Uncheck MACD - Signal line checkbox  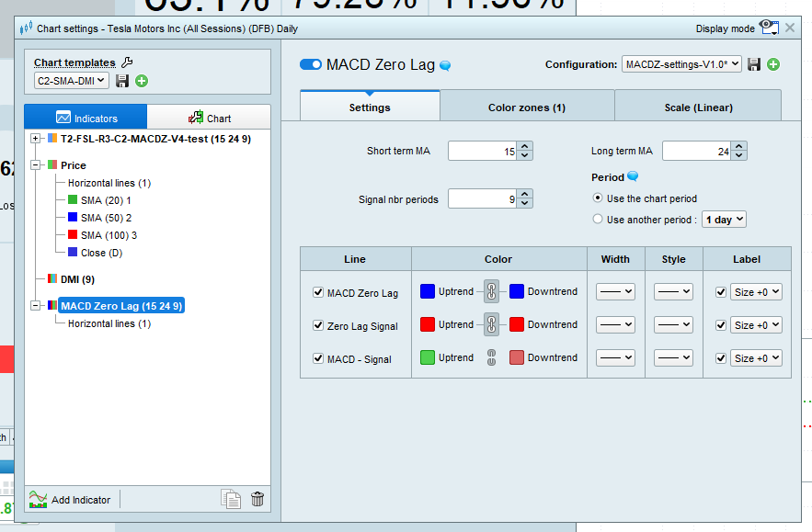[x=318, y=358]
